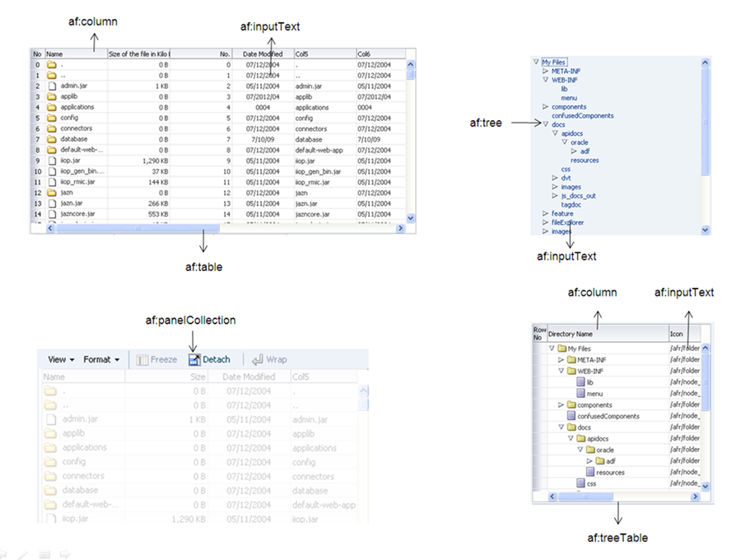Click the Detach icon in panelCollection toolbar
This screenshot has height=560, width=741.
click(x=194, y=360)
